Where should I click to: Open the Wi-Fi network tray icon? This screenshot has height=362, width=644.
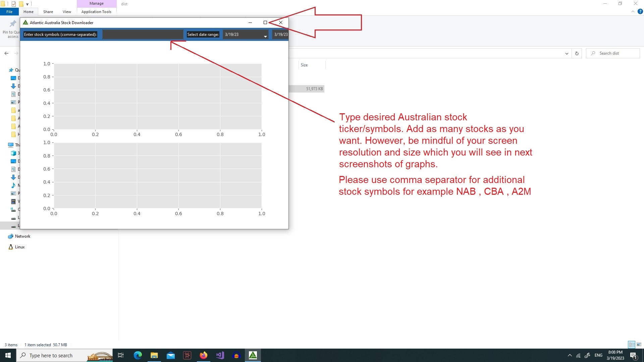click(578, 355)
